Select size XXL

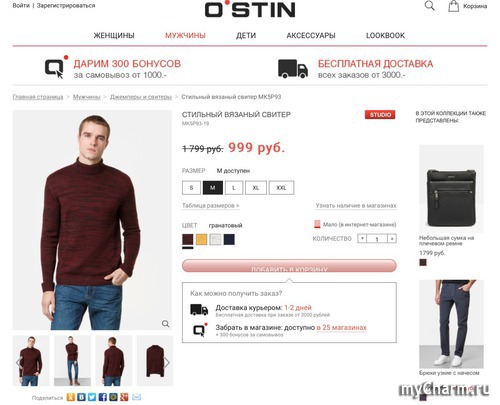[x=281, y=188]
